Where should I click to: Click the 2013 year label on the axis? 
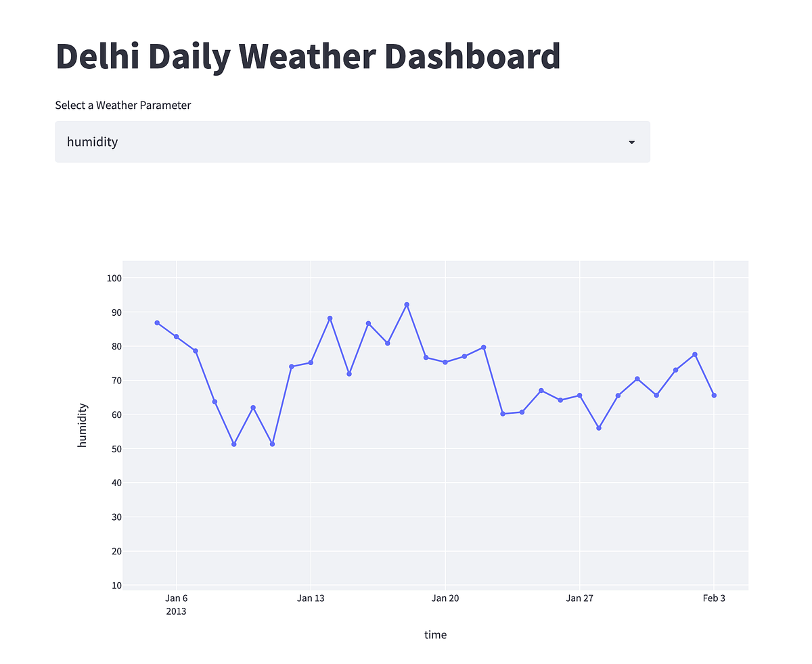coord(177,611)
